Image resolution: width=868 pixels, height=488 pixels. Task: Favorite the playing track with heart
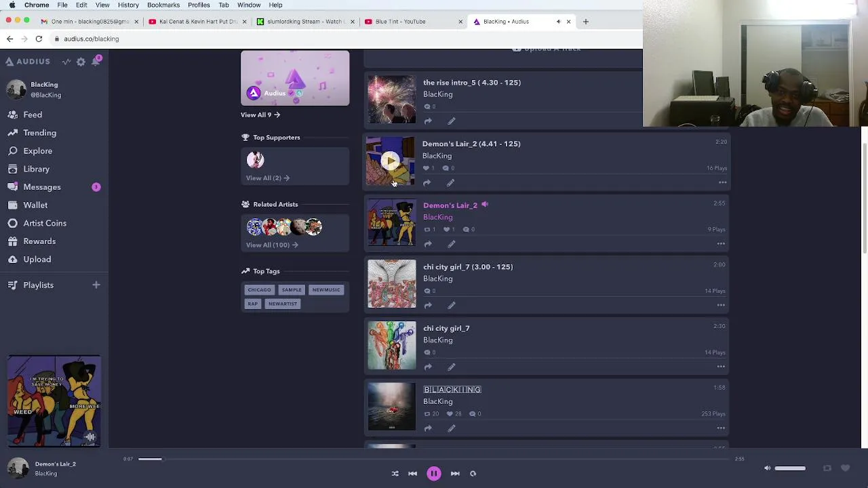click(x=846, y=468)
